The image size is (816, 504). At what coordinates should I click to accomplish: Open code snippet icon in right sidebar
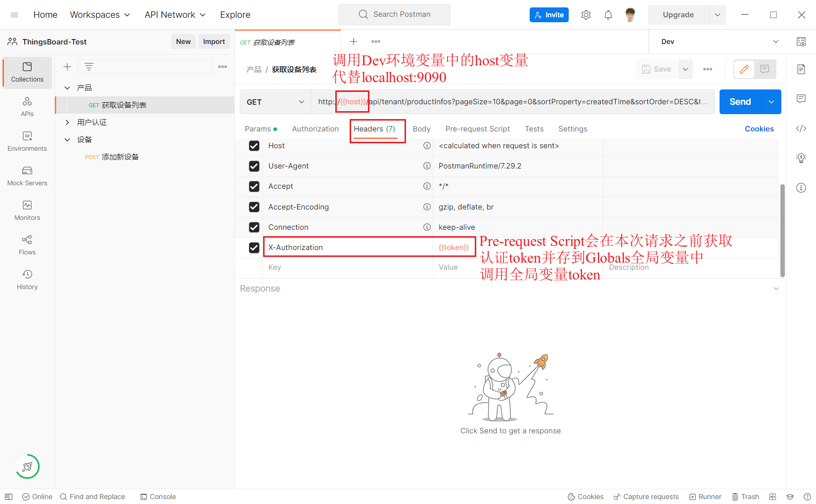(x=801, y=128)
